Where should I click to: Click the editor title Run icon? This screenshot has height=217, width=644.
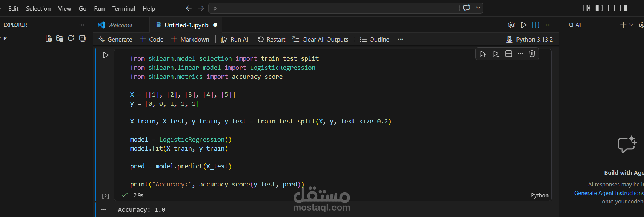coord(524,25)
